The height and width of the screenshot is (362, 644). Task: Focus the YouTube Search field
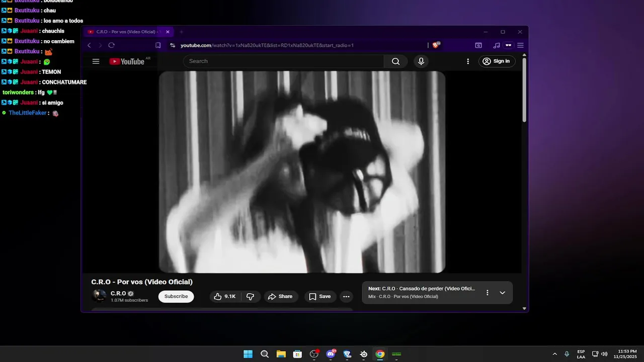(284, 61)
